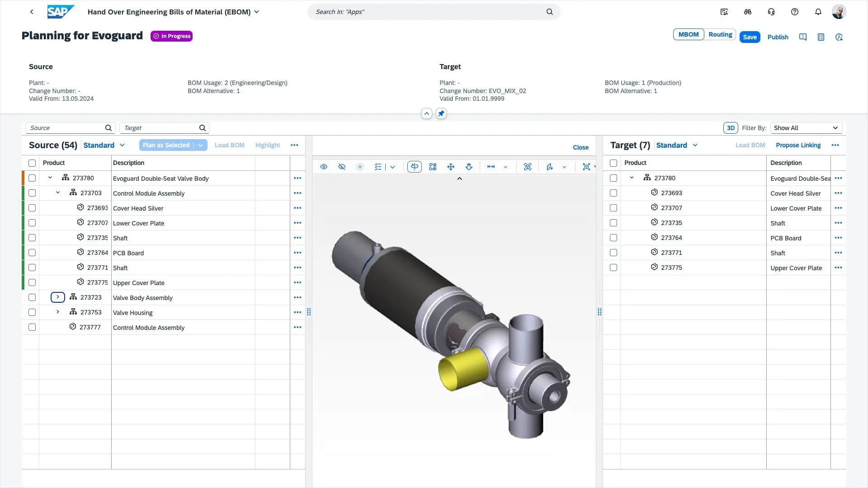The image size is (868, 488).
Task: Click the binoculars search icon in the top bar
Action: click(x=747, y=12)
